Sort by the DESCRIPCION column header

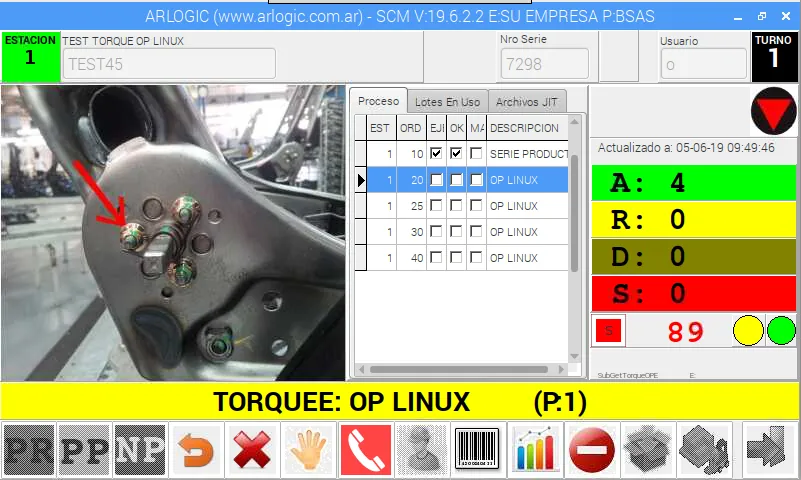527,128
